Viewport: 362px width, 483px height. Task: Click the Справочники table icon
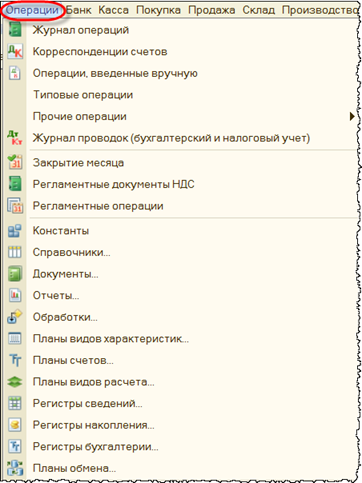[15, 252]
